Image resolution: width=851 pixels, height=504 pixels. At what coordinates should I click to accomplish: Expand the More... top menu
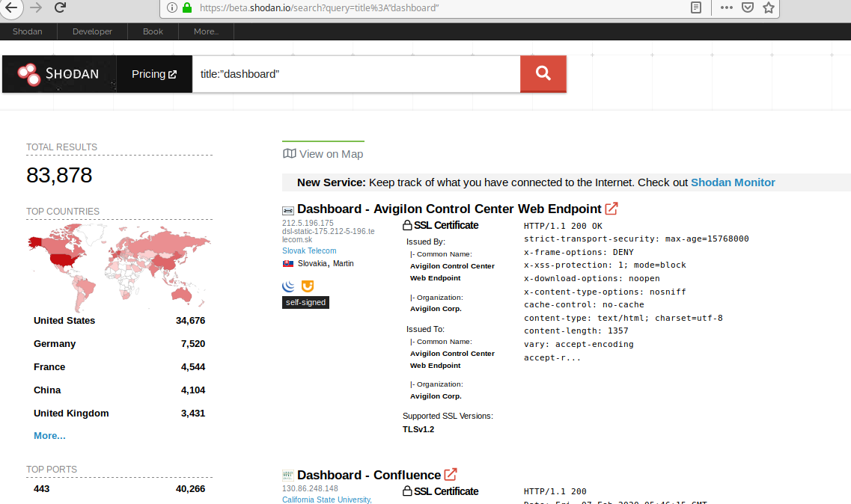tap(207, 31)
